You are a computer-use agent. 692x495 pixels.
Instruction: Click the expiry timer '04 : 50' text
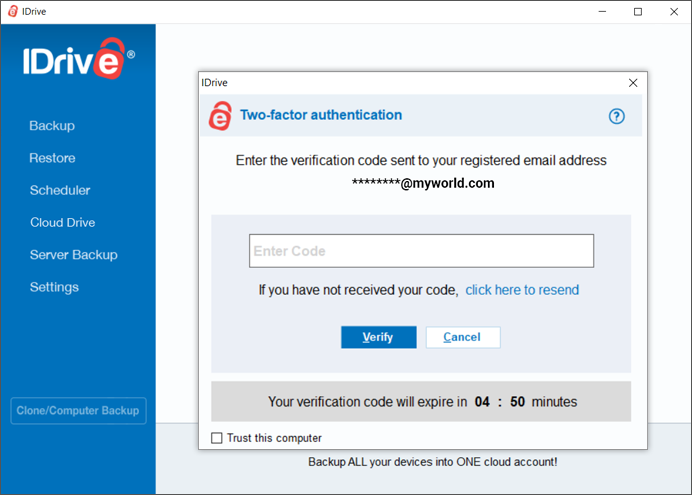(500, 401)
